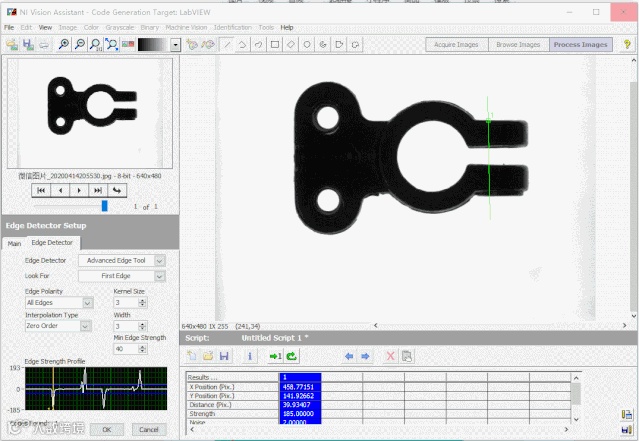
Task: Delete the selected script step
Action: pyautogui.click(x=390, y=356)
